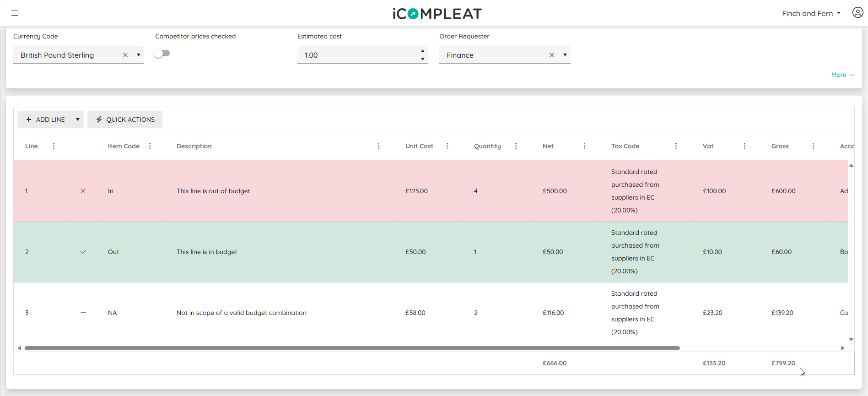Open the hamburger navigation menu
The image size is (868, 396).
coord(15,13)
